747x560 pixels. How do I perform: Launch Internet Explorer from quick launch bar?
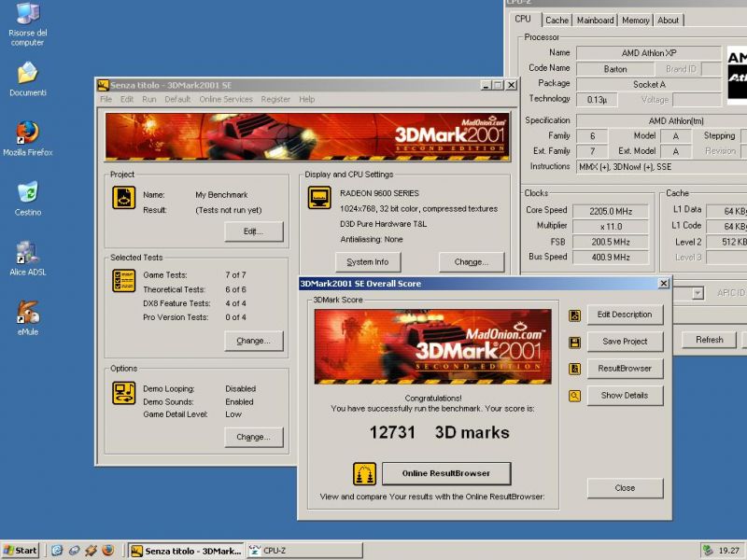pos(57,551)
